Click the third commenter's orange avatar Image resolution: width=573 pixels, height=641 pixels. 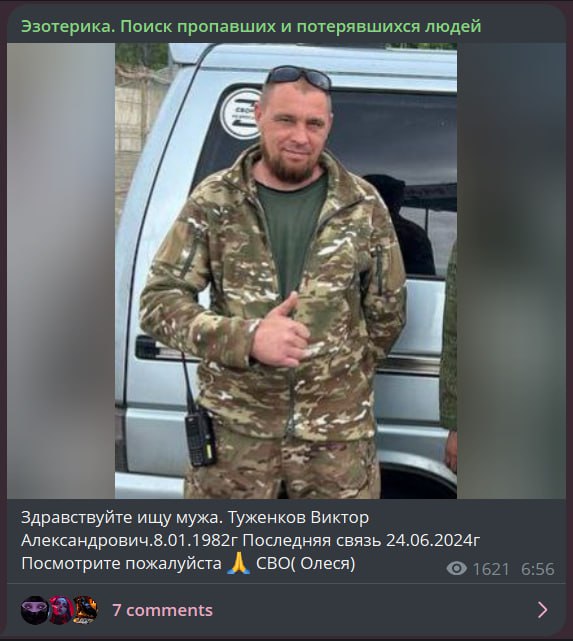coord(85,610)
